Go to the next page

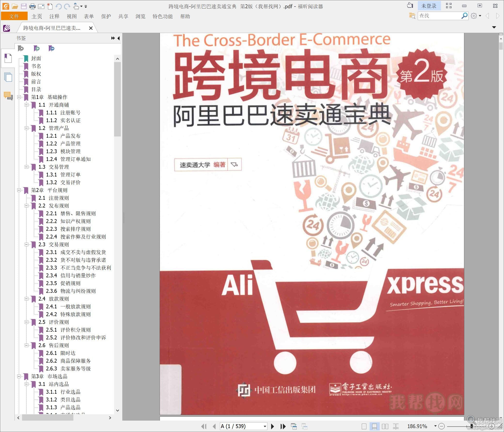coord(272,426)
